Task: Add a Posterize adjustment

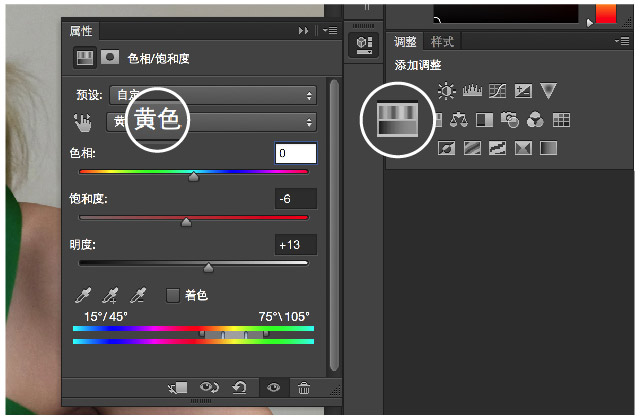Action: click(x=472, y=148)
